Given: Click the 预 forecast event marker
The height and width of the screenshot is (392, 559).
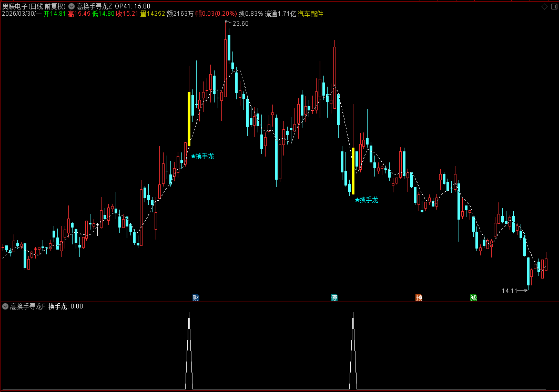Looking at the screenshot, I should click(x=419, y=297).
